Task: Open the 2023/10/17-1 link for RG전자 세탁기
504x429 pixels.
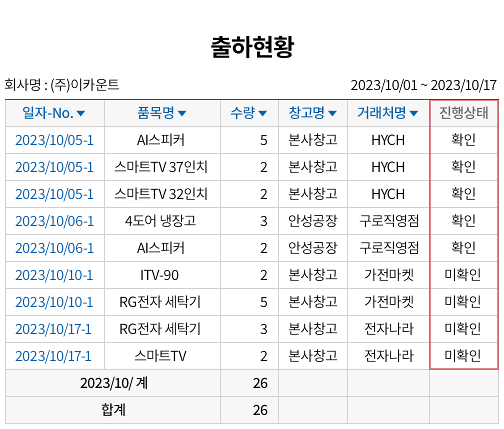Action: pos(53,329)
